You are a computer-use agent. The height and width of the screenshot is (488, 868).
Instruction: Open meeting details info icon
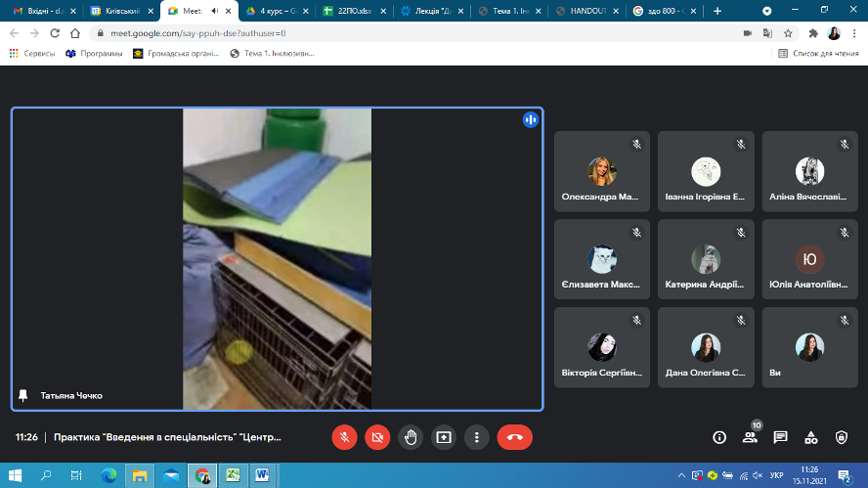click(x=719, y=437)
